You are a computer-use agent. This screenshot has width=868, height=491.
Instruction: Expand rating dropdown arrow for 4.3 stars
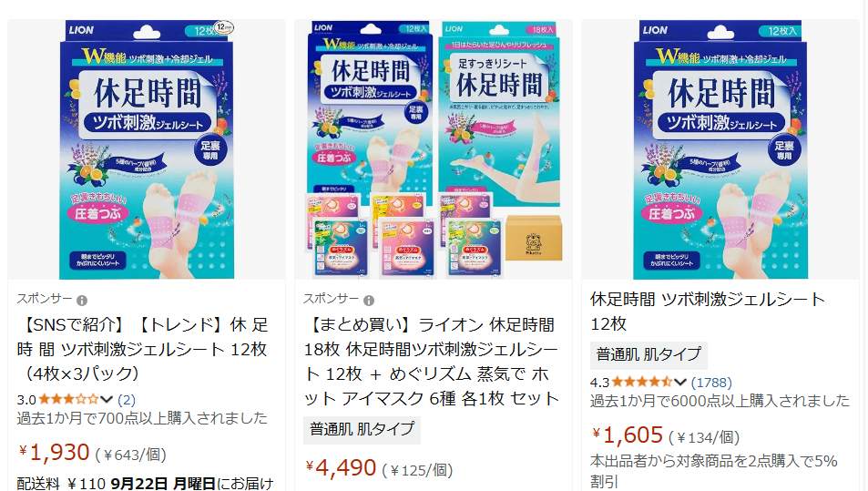click(x=680, y=382)
